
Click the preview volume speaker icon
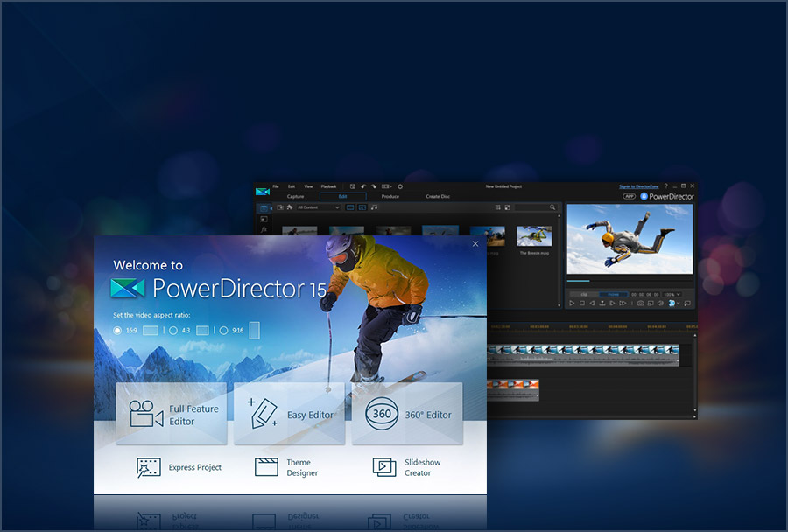tap(660, 304)
